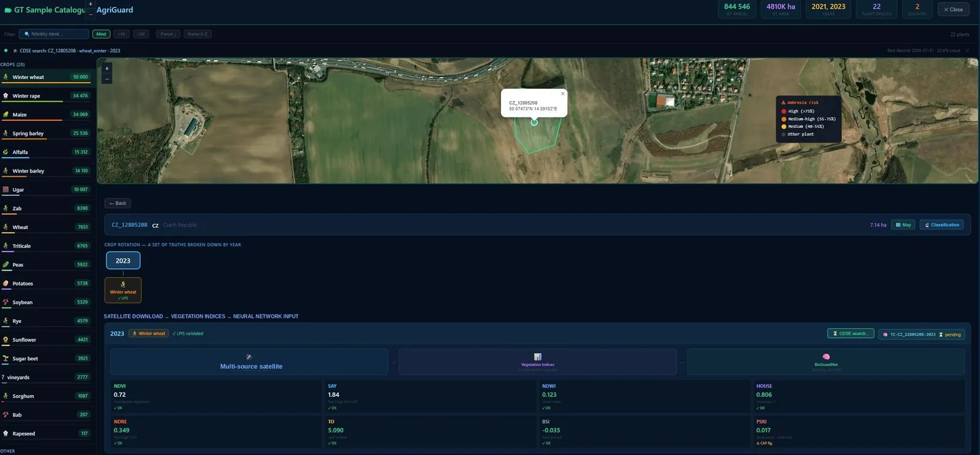Zoom out the map with minus icon
Viewport: 980px width, 455px height.
pos(107,79)
